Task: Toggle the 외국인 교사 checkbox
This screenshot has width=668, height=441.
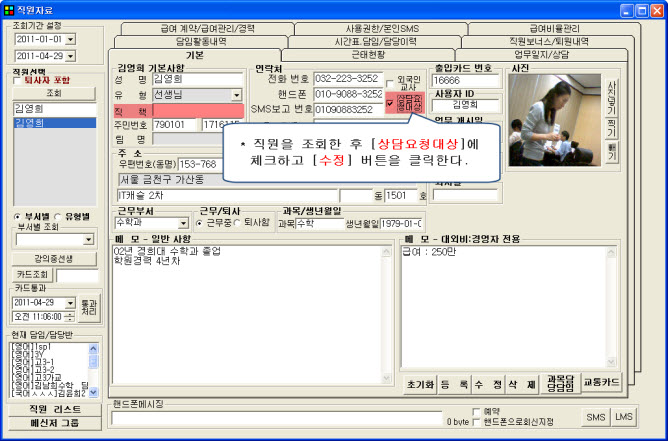Action: [x=390, y=78]
